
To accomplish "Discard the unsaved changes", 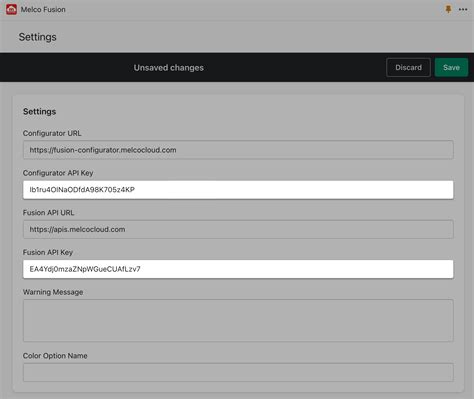I will point(408,67).
